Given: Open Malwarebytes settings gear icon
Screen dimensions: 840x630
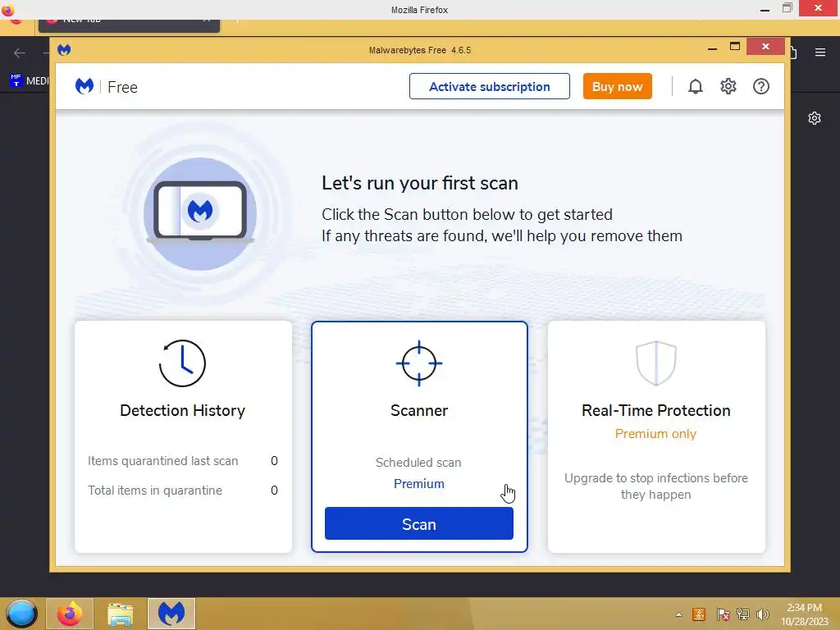Looking at the screenshot, I should (x=728, y=86).
